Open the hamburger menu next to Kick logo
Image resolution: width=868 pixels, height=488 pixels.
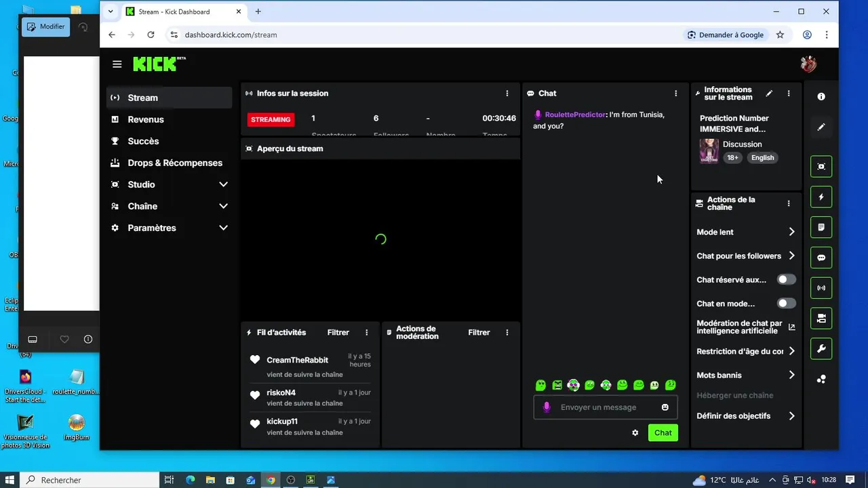117,64
